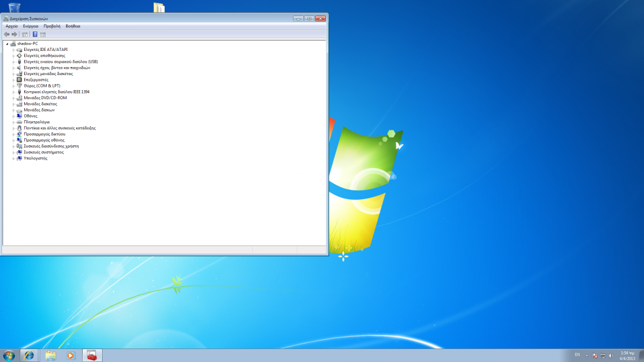The image size is (644, 362).
Task: Expand the USB controllers node arrow
Action: 13,62
